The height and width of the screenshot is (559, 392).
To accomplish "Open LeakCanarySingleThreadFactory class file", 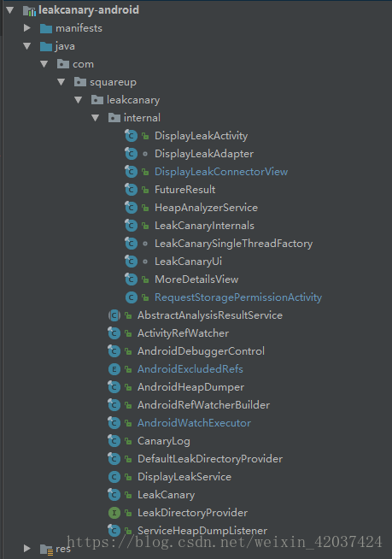I will (x=234, y=244).
